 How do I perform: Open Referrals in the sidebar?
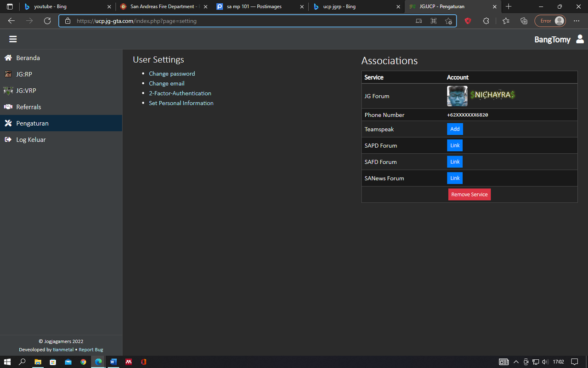pyautogui.click(x=61, y=107)
